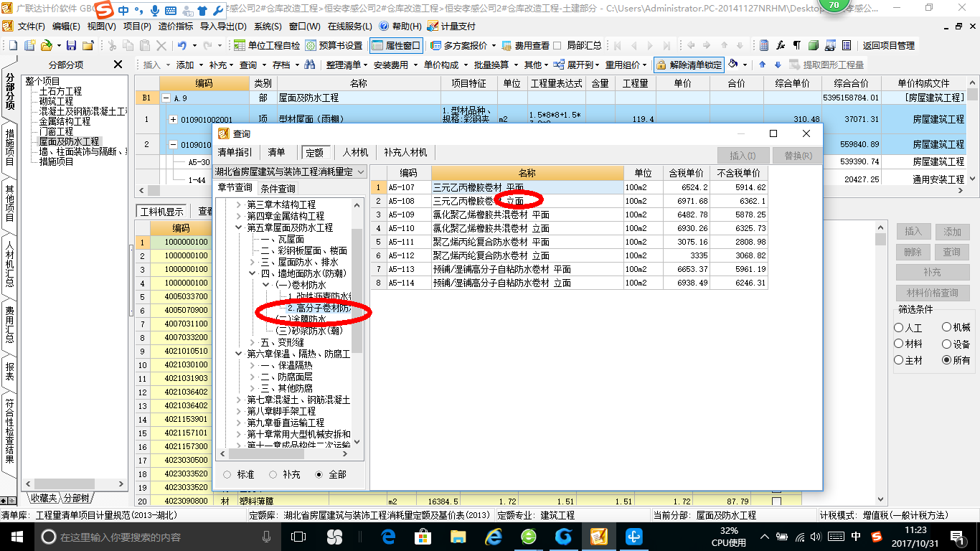980x551 pixels.
Task: Select tree item 2.高分子卷材防水
Action: [319, 308]
